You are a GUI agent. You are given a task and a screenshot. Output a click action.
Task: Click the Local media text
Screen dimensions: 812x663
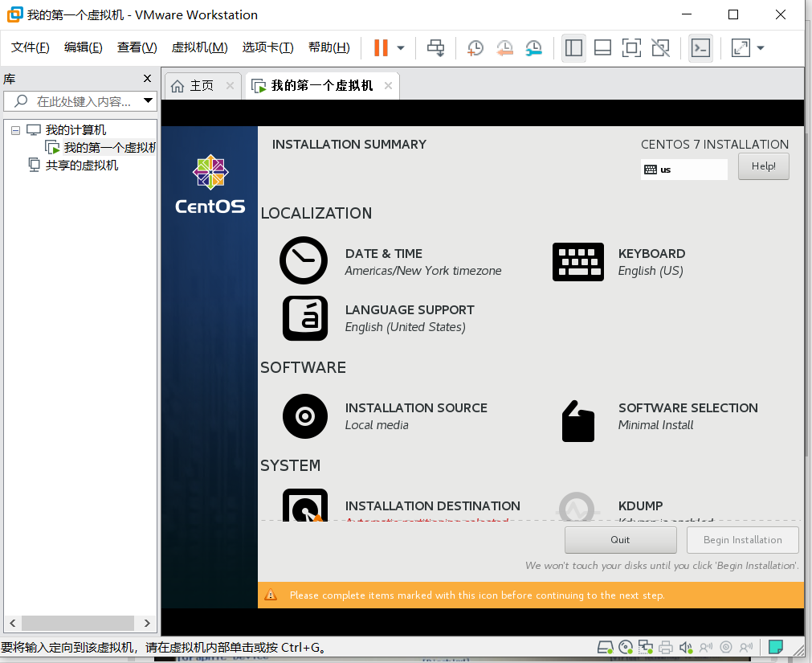[377, 425]
